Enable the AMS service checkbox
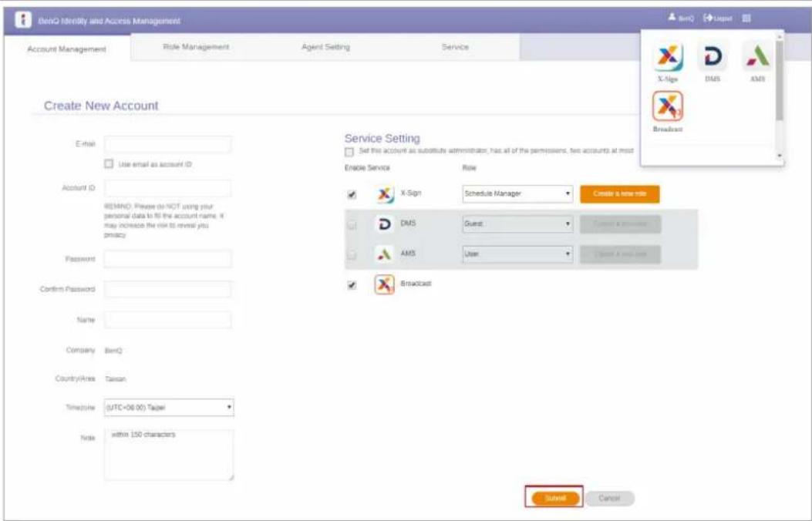The height and width of the screenshot is (521, 812). point(352,254)
